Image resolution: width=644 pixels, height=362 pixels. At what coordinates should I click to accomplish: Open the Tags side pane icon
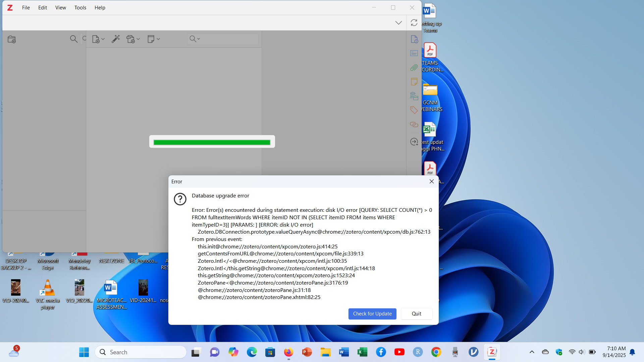click(x=414, y=110)
